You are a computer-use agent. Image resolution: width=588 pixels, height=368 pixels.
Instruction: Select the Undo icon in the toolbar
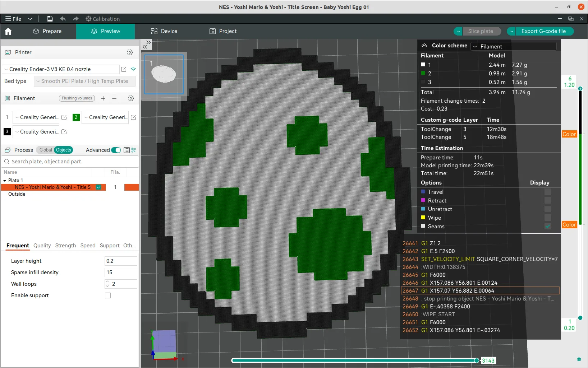(63, 19)
